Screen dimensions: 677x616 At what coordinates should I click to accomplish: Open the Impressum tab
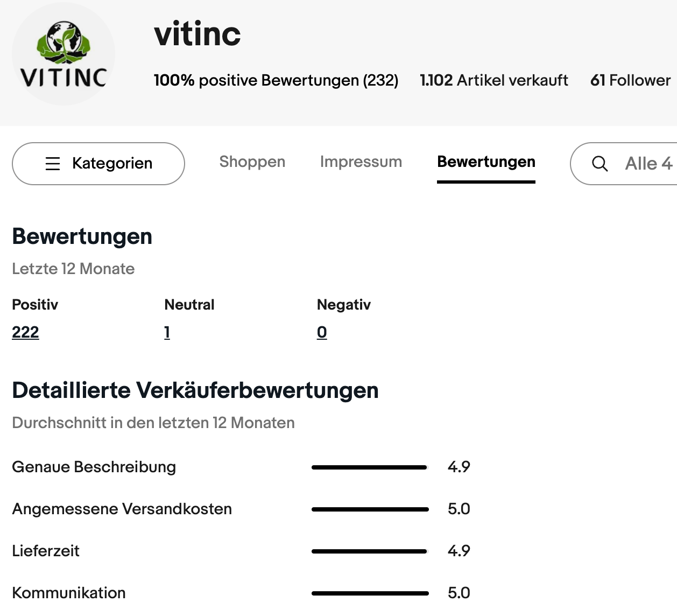(361, 162)
